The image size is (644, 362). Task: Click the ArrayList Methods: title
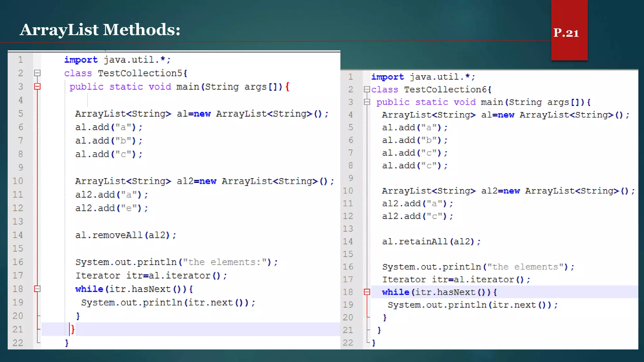(100, 30)
